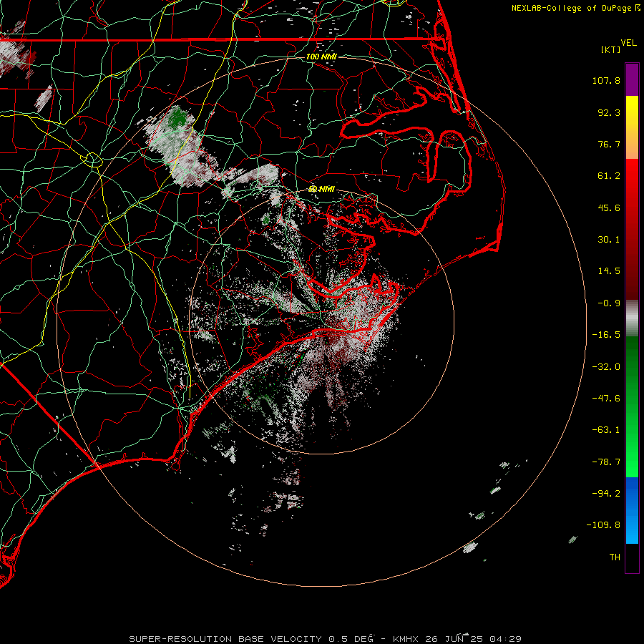644x644 pixels.
Task: Click the VEL legend title
Action: 628,43
